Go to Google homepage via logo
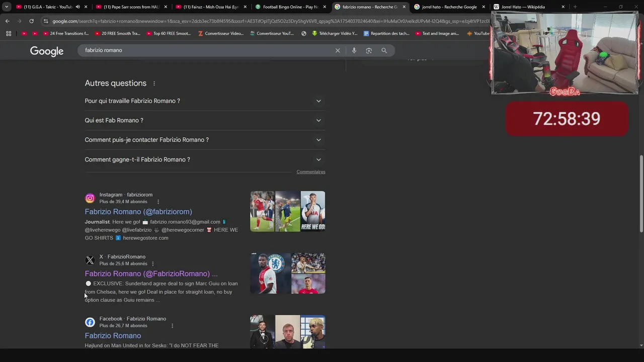Screen dimensions: 644x362 tap(47, 51)
